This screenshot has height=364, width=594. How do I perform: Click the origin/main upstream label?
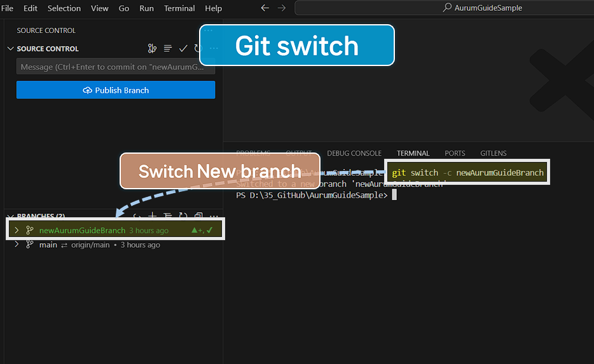pos(90,245)
